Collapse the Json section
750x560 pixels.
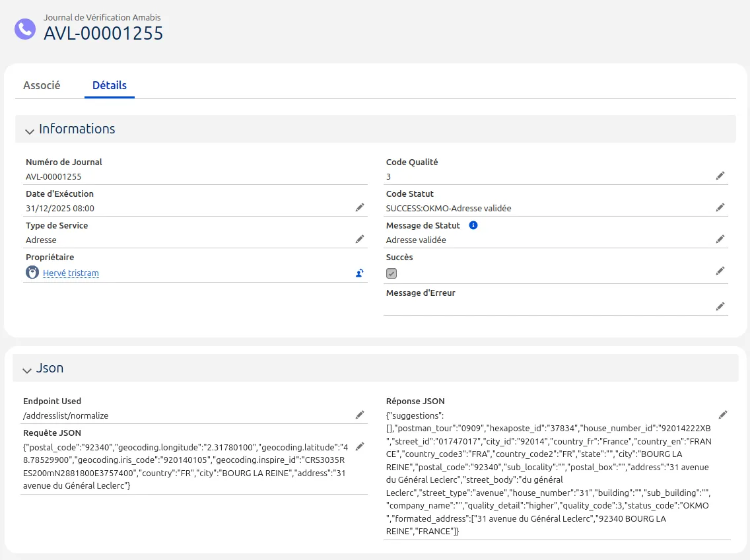pyautogui.click(x=27, y=369)
